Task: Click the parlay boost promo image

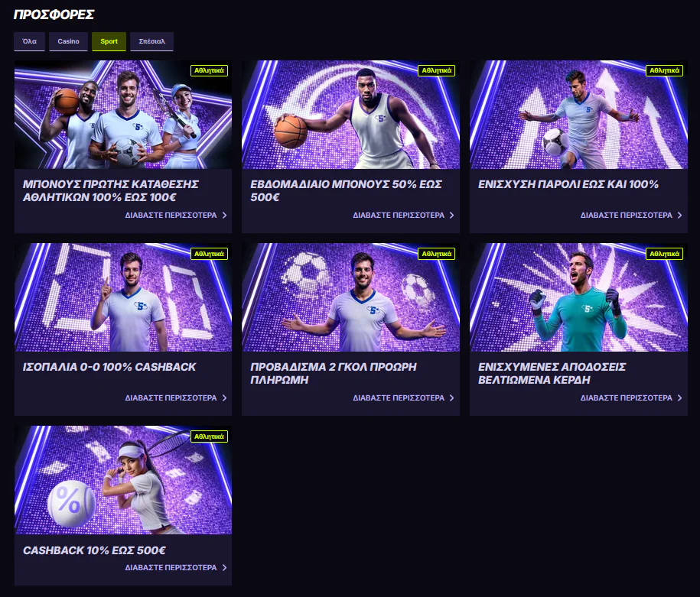Action: pos(578,115)
